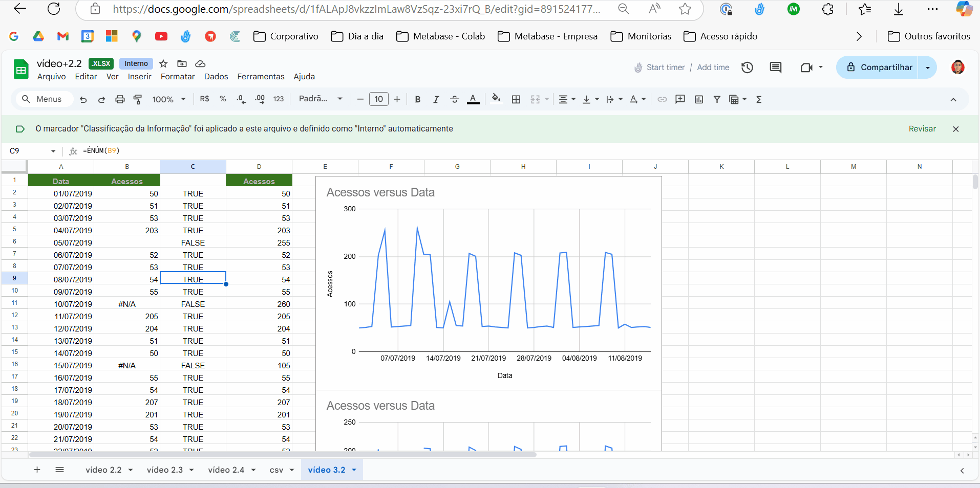Search the Menus box
This screenshot has height=488, width=980.
[45, 99]
